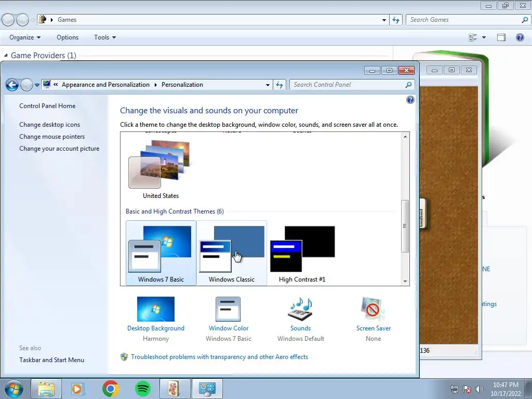Open the Window Color icon
The height and width of the screenshot is (399, 532).
click(x=228, y=309)
